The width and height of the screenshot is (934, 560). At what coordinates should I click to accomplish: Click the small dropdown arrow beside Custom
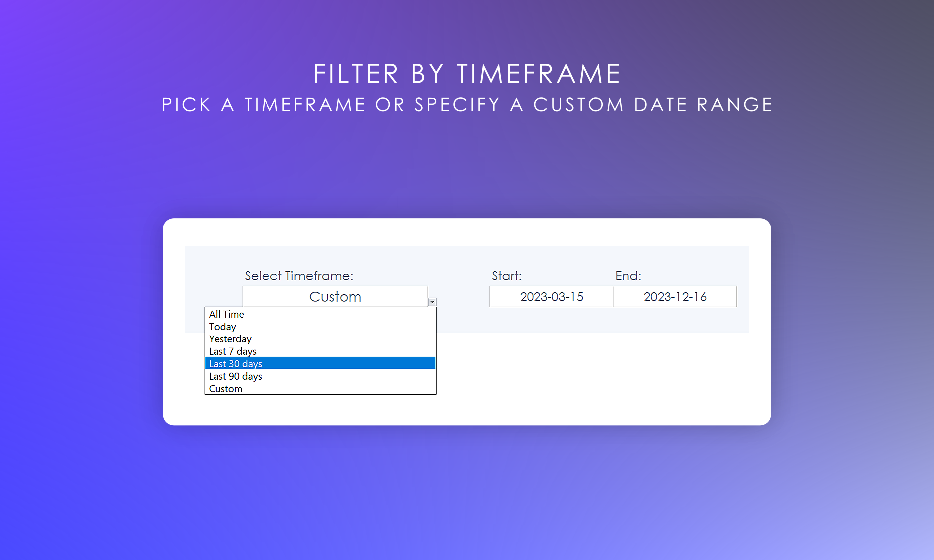432,302
